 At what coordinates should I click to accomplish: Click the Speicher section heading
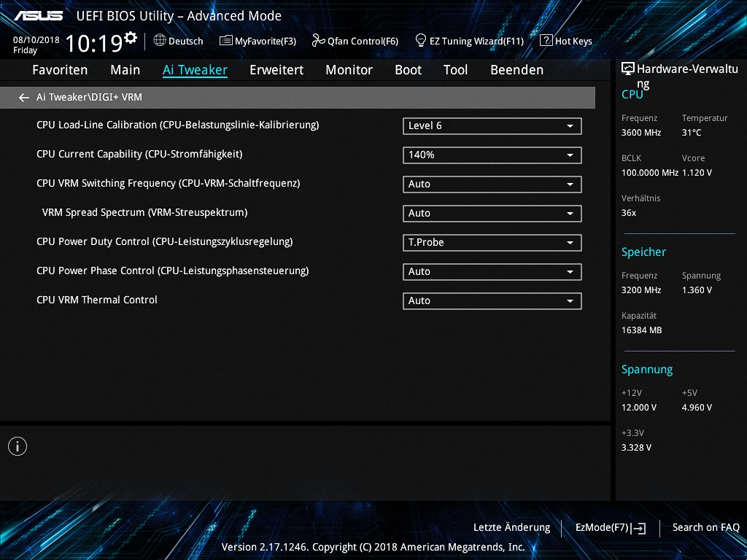[643, 252]
